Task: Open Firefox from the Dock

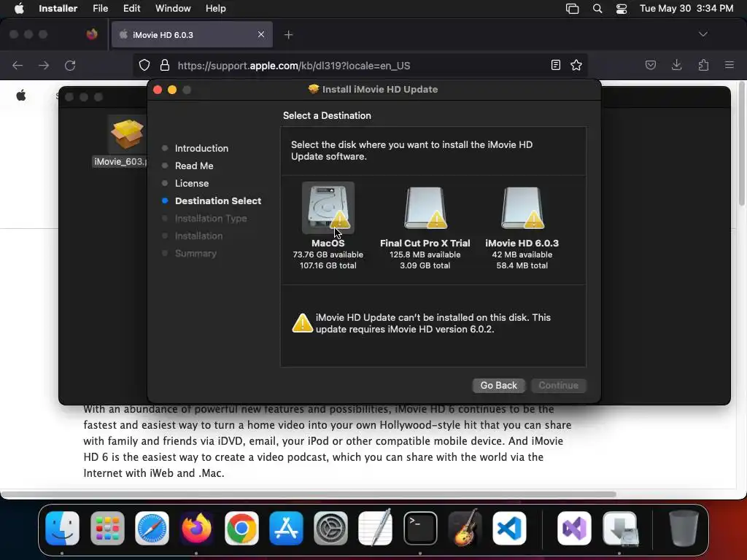Action: 196,528
